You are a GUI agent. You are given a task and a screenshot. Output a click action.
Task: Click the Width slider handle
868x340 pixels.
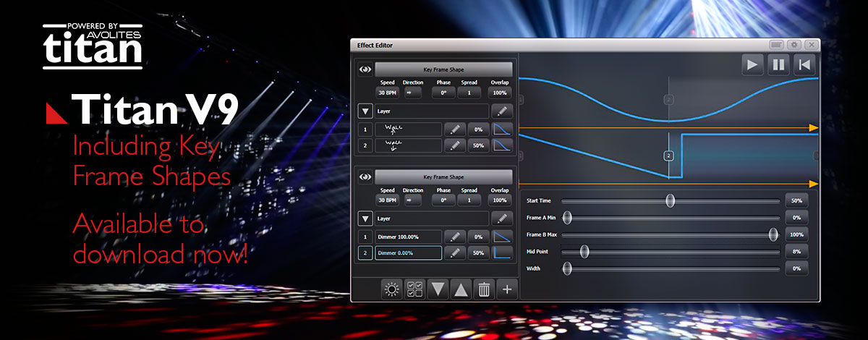tap(567, 268)
